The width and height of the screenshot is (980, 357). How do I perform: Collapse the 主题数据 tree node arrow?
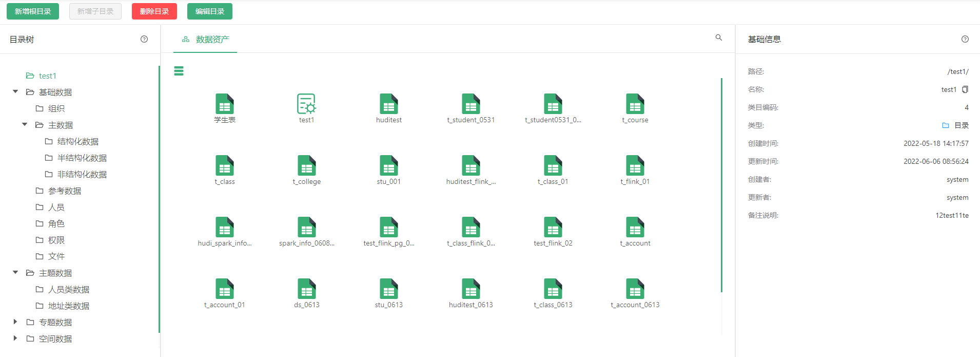click(15, 272)
